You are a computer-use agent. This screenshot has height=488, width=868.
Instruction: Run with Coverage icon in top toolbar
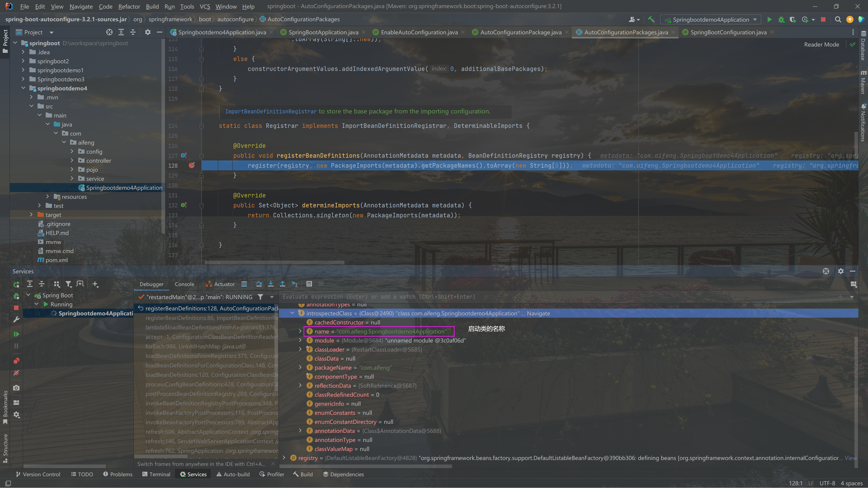point(793,19)
